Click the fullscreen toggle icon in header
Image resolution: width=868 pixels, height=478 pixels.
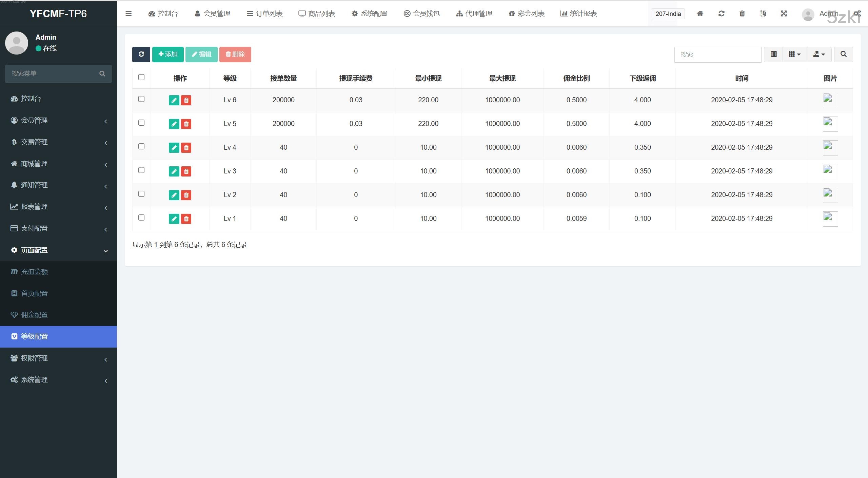pyautogui.click(x=784, y=14)
